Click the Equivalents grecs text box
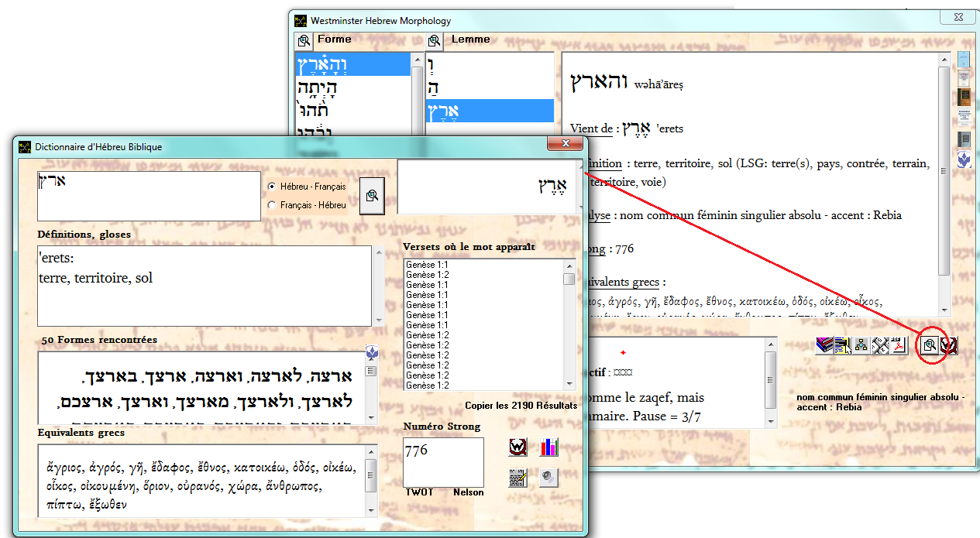The image size is (980, 538). [x=201, y=481]
